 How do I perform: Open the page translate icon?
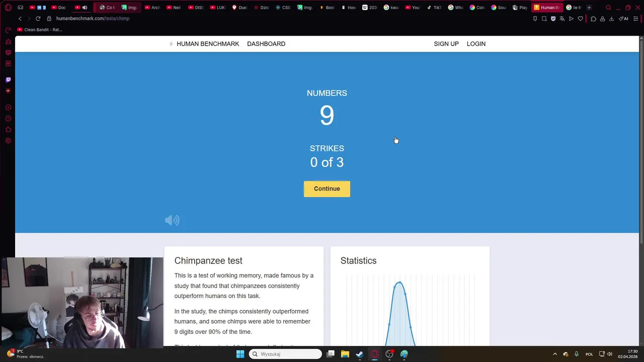click(x=562, y=19)
